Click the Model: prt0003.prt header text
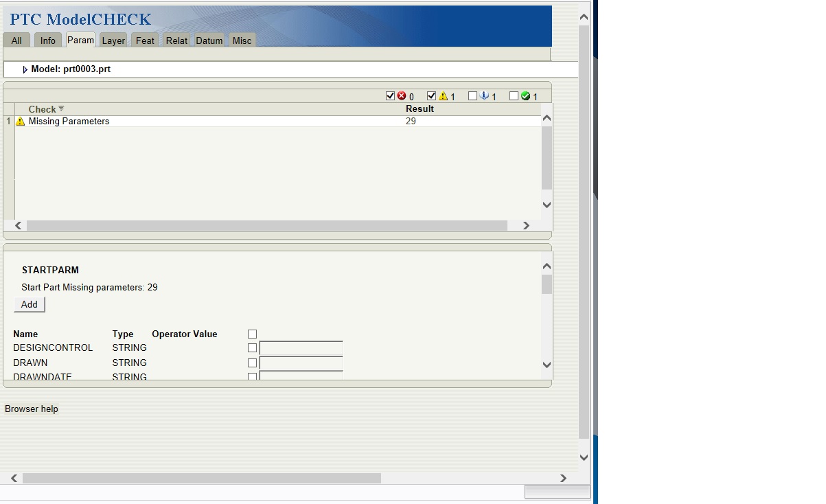Viewport: 826px width, 504px height. (x=71, y=69)
